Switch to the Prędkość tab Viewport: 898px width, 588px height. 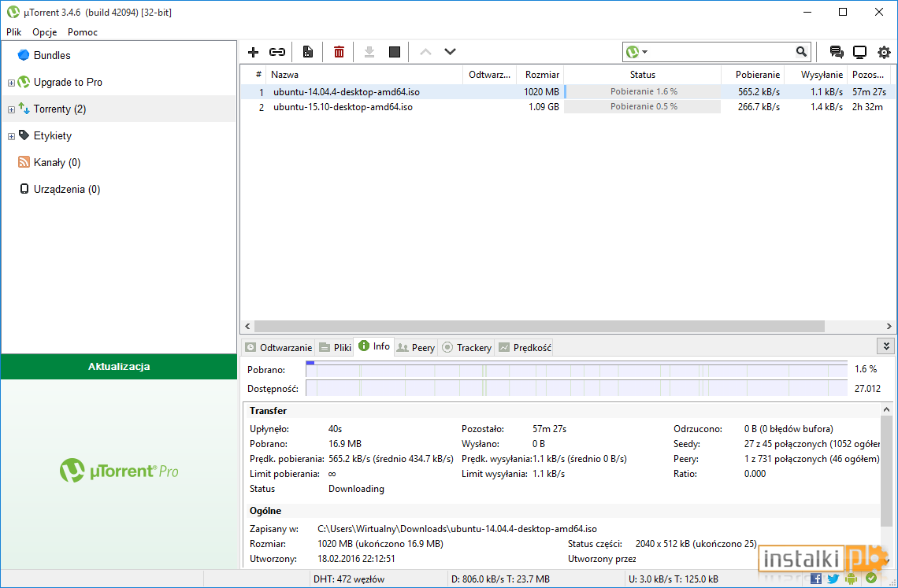point(525,348)
